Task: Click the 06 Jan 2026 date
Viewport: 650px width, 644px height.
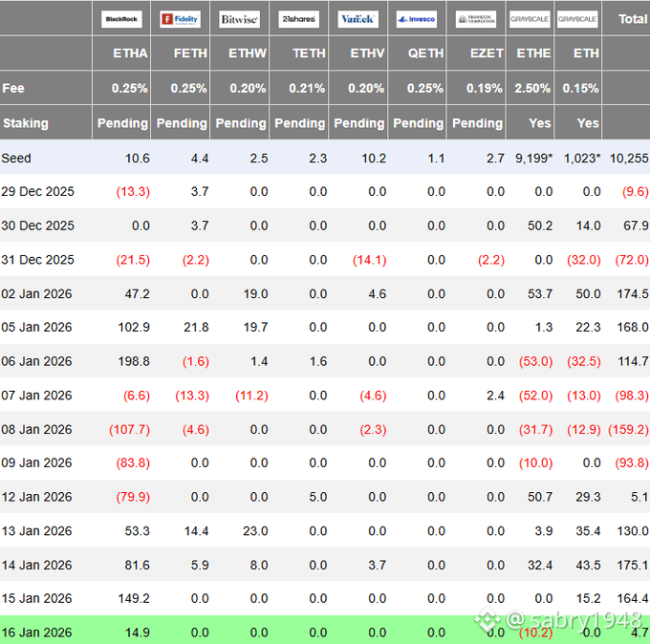Action: click(x=37, y=361)
